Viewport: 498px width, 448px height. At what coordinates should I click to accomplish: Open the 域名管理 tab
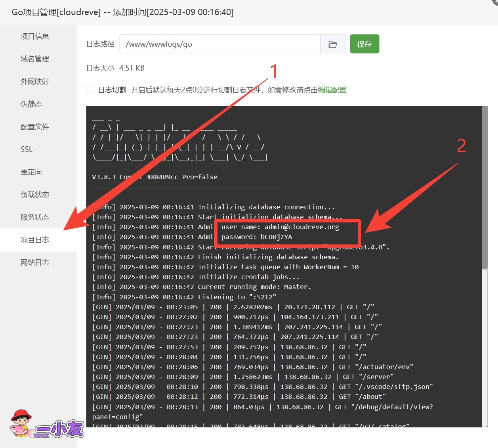pos(35,59)
